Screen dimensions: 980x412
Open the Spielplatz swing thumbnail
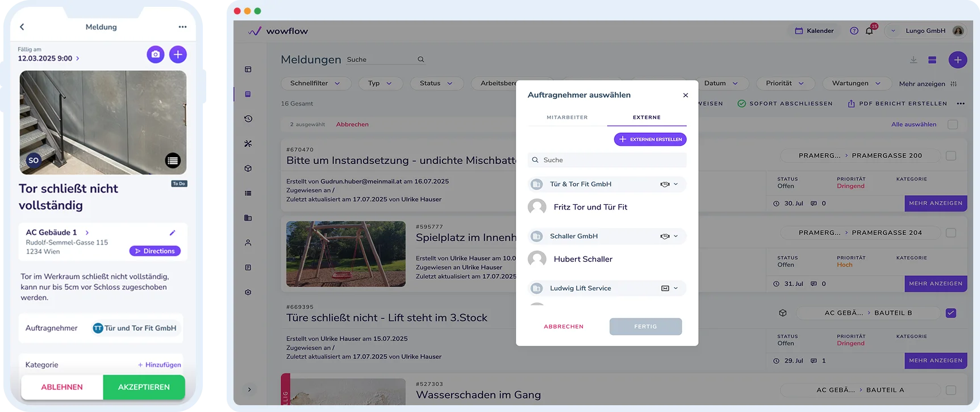(346, 254)
